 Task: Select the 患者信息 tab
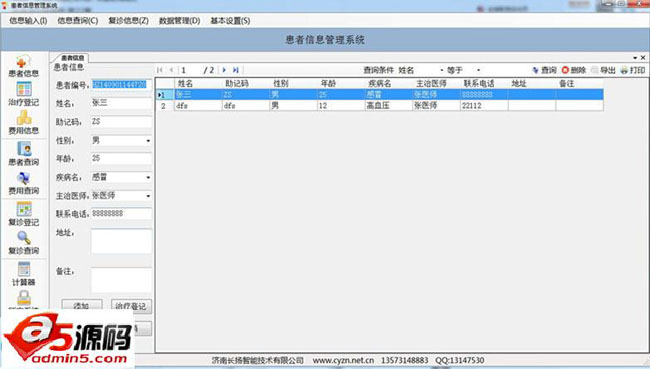72,58
